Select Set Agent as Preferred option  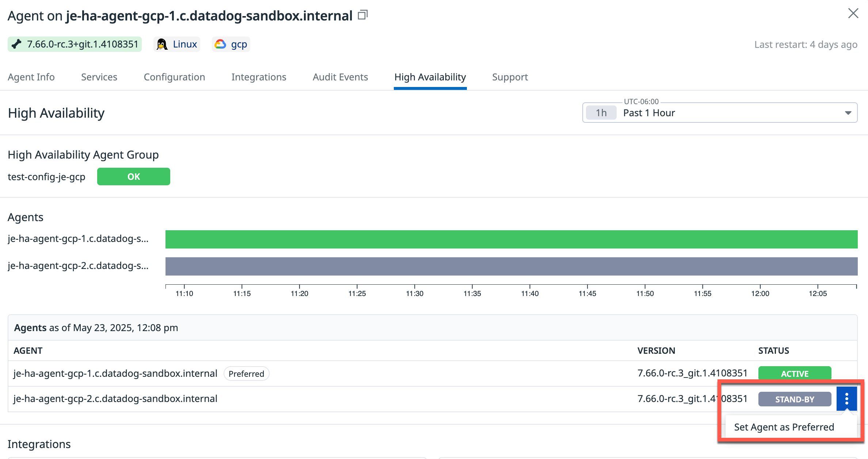point(784,427)
